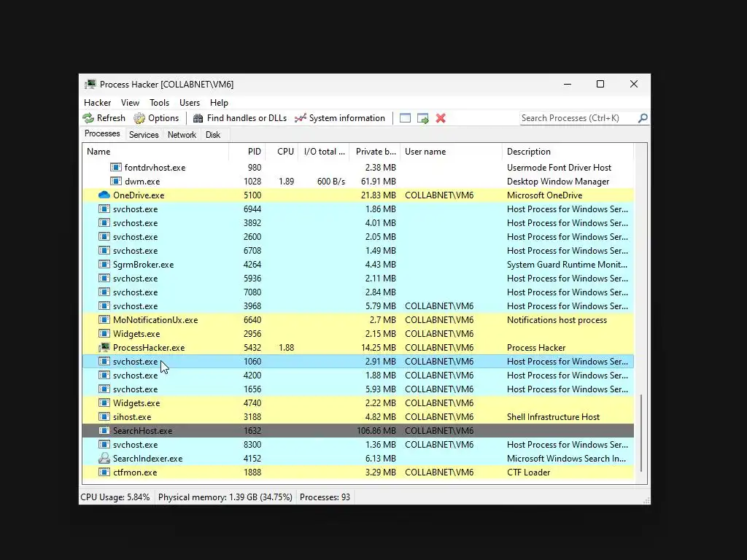Image resolution: width=747 pixels, height=560 pixels.
Task: Click the 600 B/s I/O value
Action: [331, 182]
